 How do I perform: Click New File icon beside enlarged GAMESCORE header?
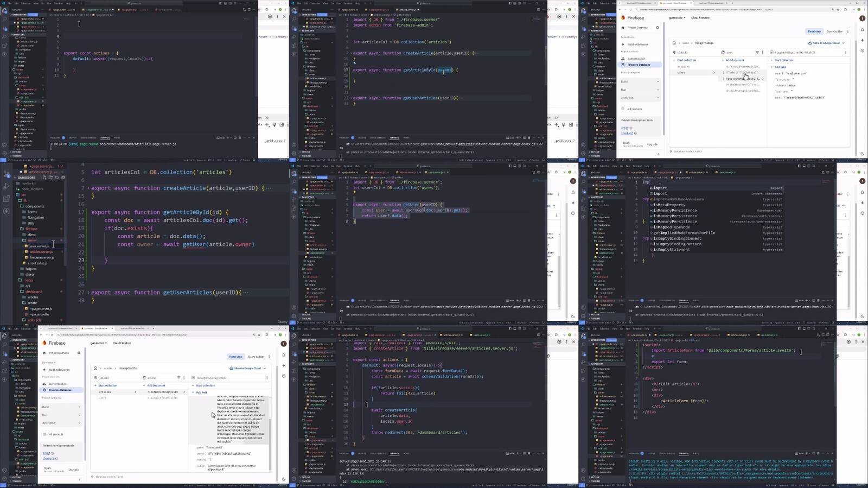click(x=44, y=178)
